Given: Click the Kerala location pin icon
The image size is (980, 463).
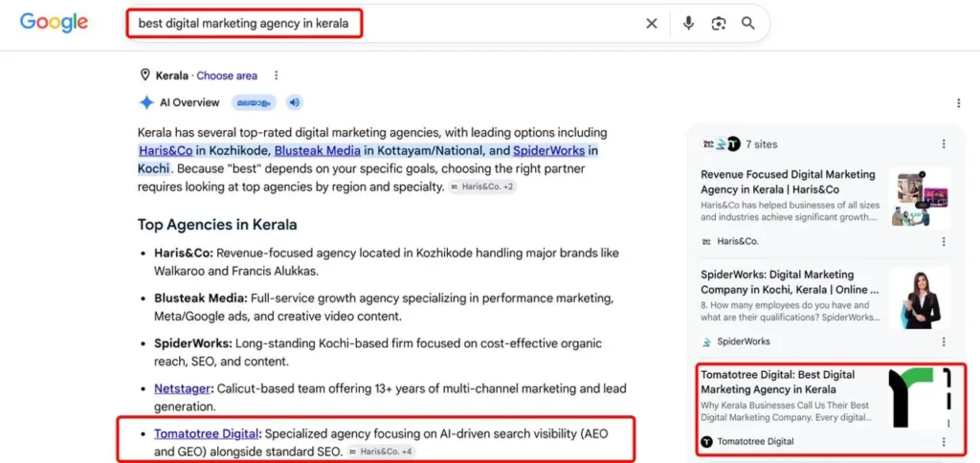Looking at the screenshot, I should pos(145,76).
